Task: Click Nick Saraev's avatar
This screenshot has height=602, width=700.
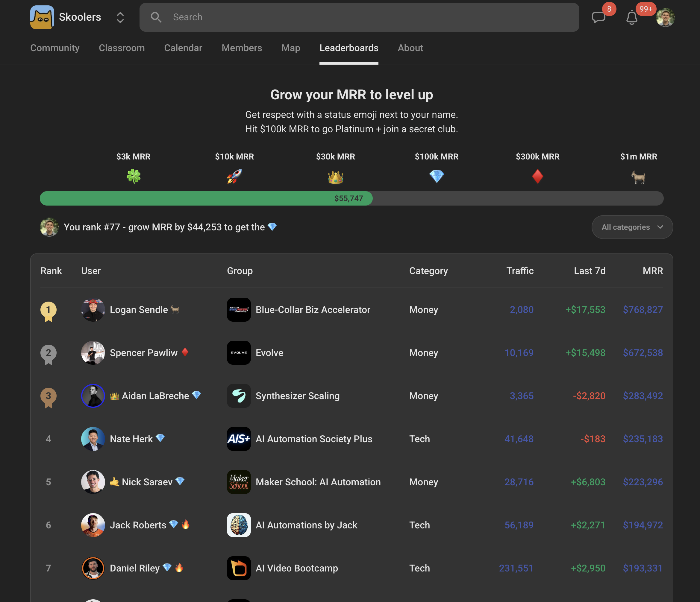Action: coord(93,482)
